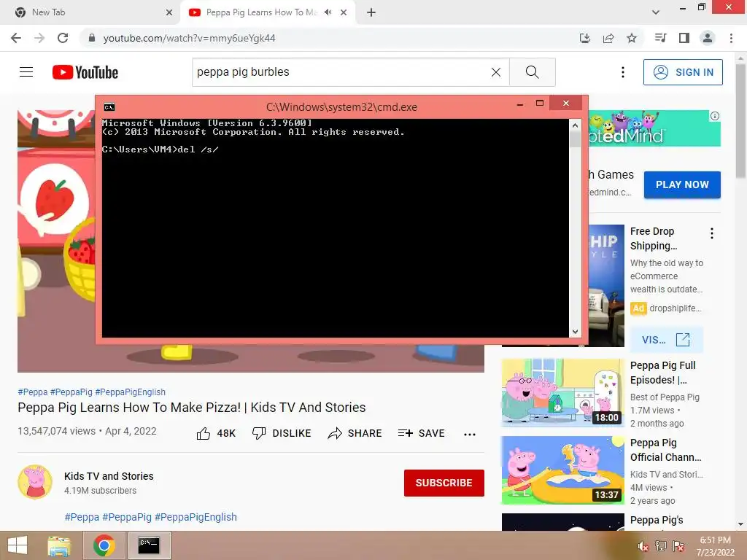This screenshot has width=747, height=560.
Task: Reload the YouTube page
Action: coord(63,38)
